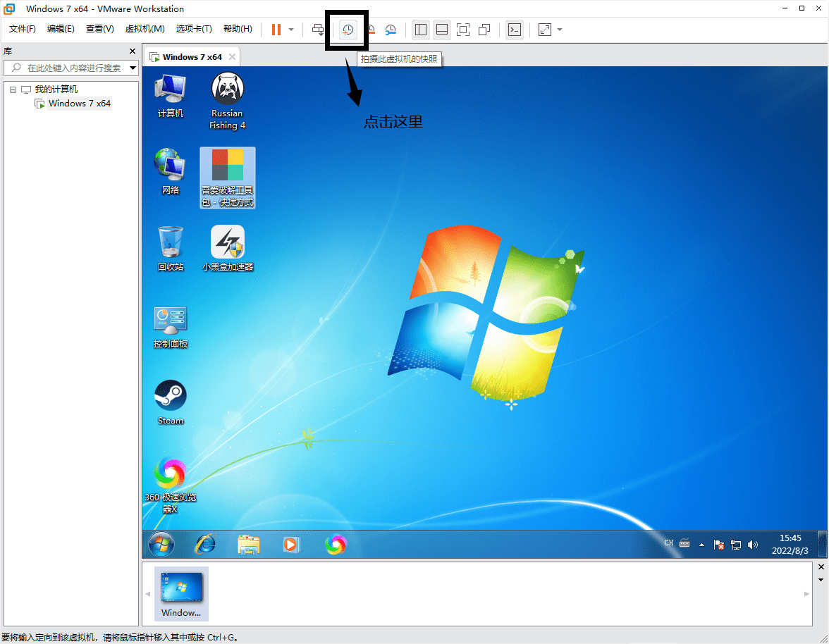Close the Windows 7 x64 tab

pyautogui.click(x=232, y=57)
